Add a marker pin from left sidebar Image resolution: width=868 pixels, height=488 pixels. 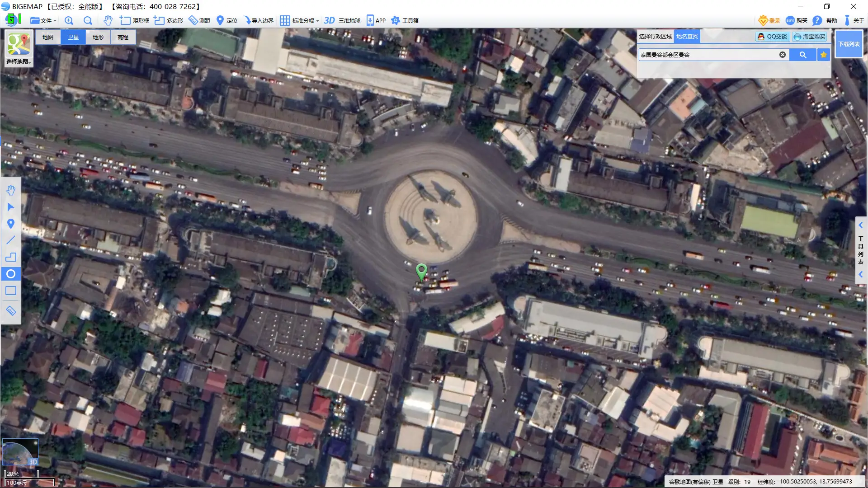tap(11, 224)
